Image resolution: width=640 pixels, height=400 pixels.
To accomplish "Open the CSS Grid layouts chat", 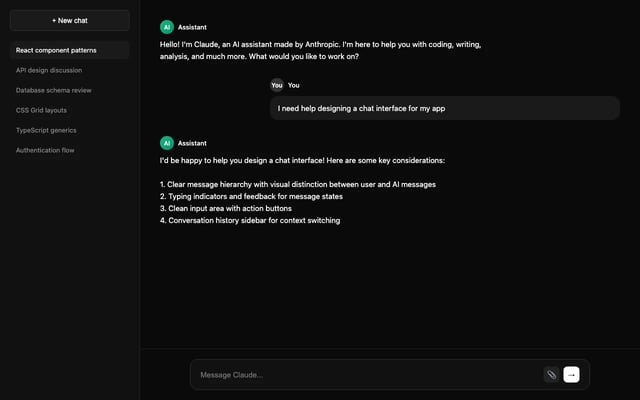I will click(x=70, y=110).
